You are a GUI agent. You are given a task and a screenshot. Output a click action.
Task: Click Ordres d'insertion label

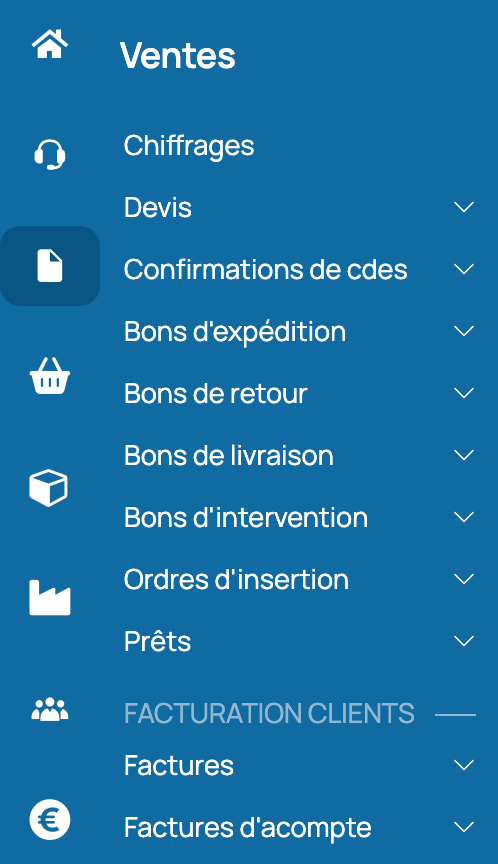coord(236,580)
